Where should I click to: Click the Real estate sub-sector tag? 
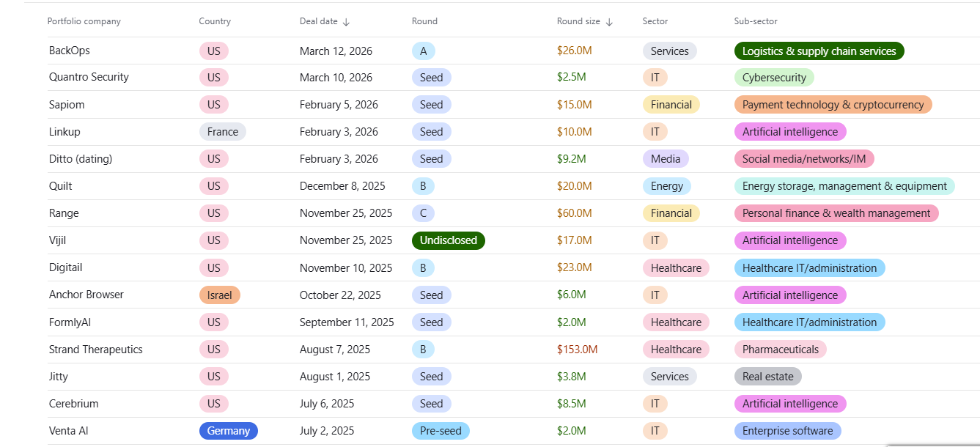(767, 377)
